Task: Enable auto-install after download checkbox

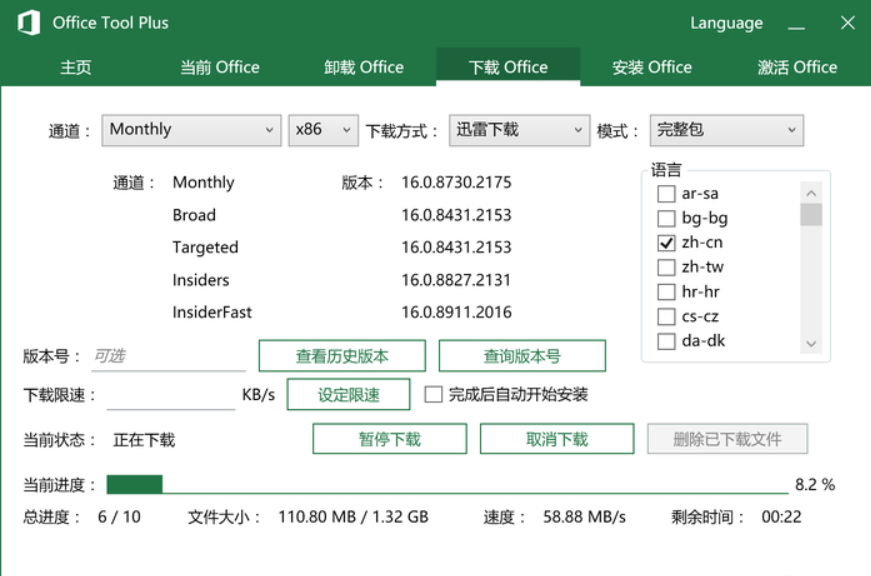Action: [433, 394]
